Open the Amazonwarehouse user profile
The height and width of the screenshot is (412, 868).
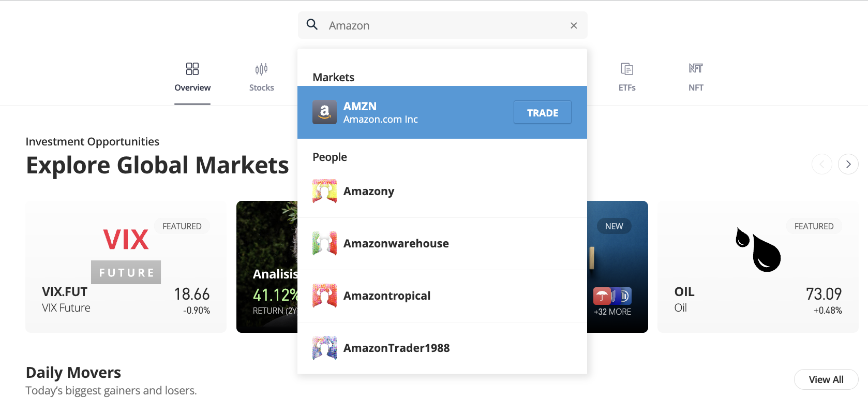click(442, 244)
